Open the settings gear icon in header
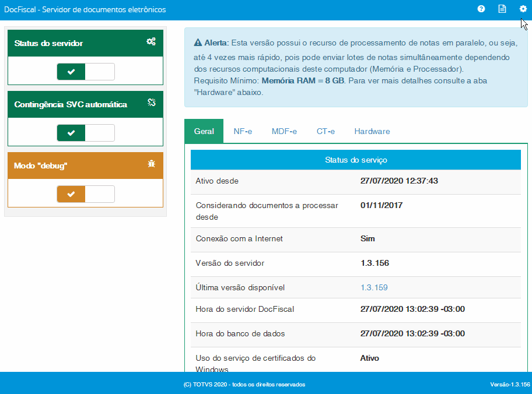 pyautogui.click(x=523, y=9)
